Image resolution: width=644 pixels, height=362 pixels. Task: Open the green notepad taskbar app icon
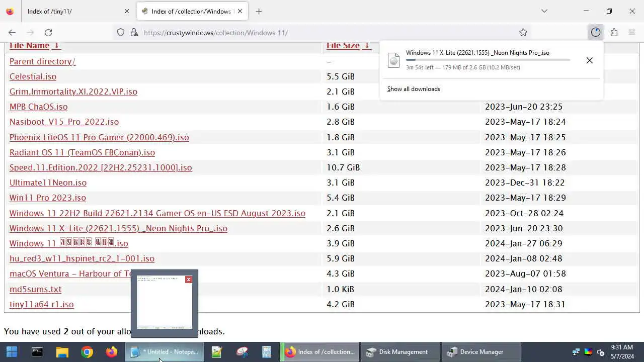click(217, 352)
